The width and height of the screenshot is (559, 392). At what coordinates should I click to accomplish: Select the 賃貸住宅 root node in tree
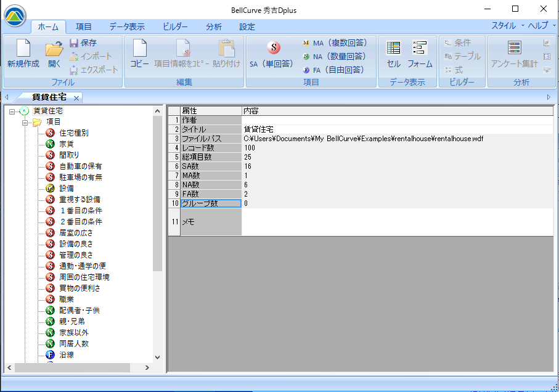pos(48,111)
